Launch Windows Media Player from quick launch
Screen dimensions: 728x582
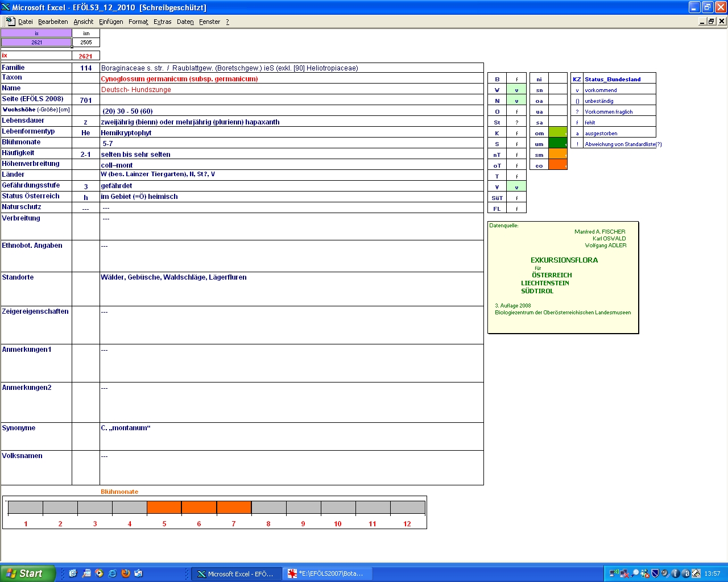99,573
